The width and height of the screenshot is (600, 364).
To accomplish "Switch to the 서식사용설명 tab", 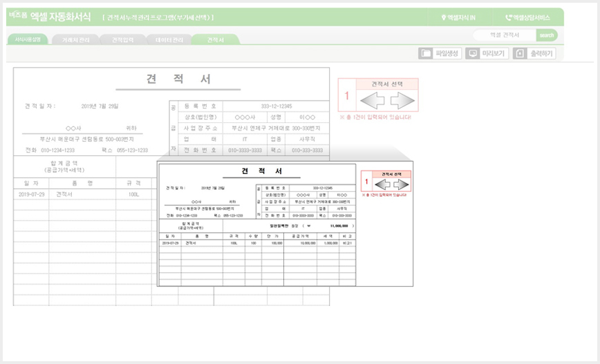I will click(x=27, y=39).
